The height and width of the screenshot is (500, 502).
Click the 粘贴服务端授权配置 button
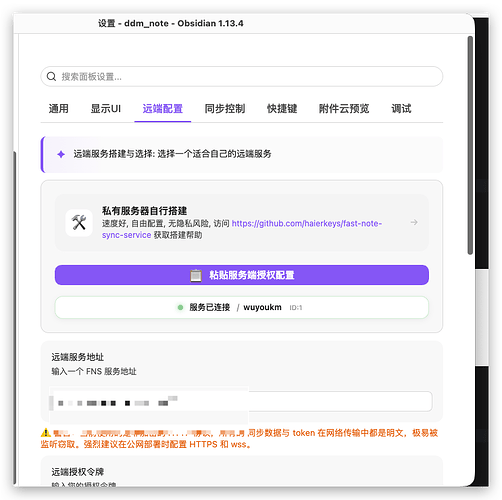(x=242, y=275)
